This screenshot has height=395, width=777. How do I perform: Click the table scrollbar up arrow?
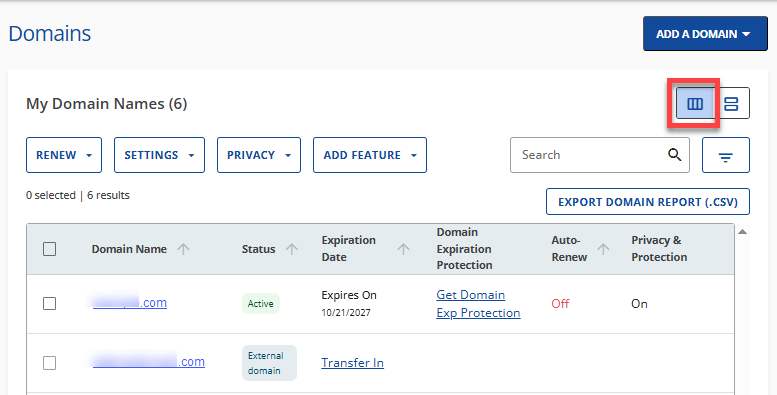tap(742, 231)
